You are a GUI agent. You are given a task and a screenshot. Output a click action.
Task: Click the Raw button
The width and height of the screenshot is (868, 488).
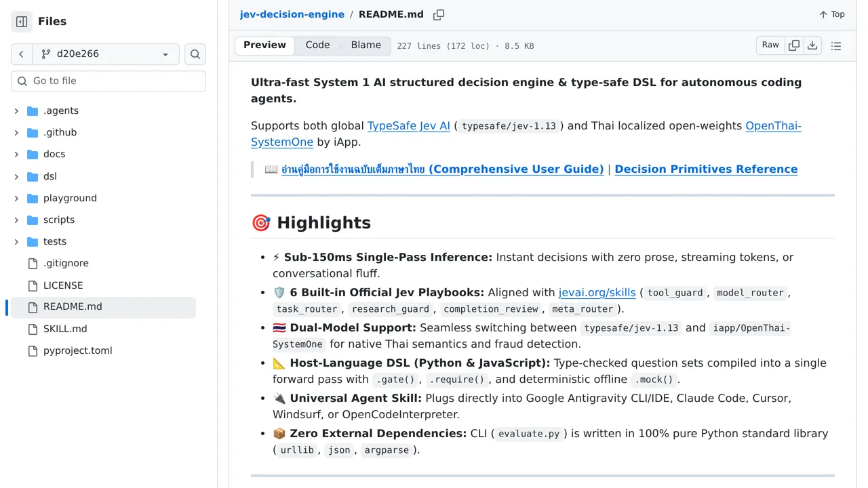click(x=770, y=45)
